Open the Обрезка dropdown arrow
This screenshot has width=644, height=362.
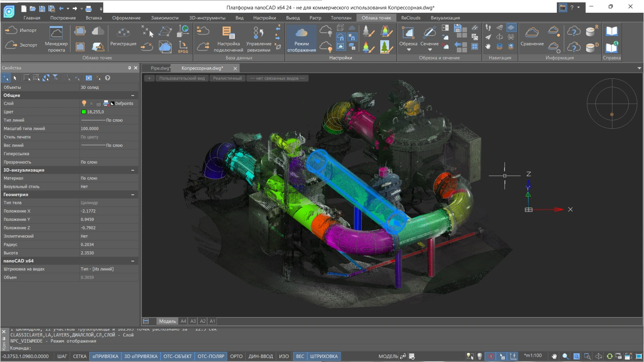point(409,50)
